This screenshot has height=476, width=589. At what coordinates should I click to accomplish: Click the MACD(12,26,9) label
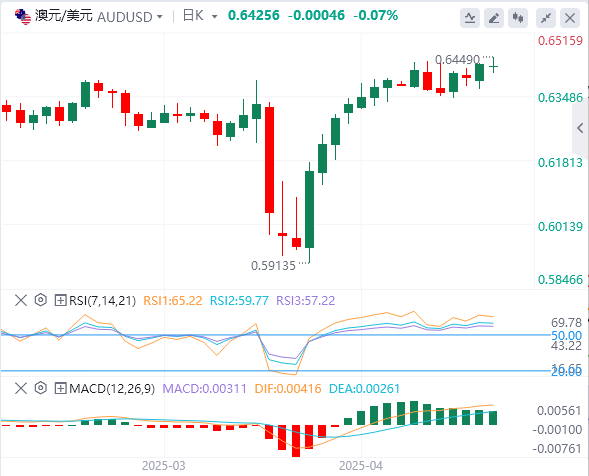coord(112,388)
